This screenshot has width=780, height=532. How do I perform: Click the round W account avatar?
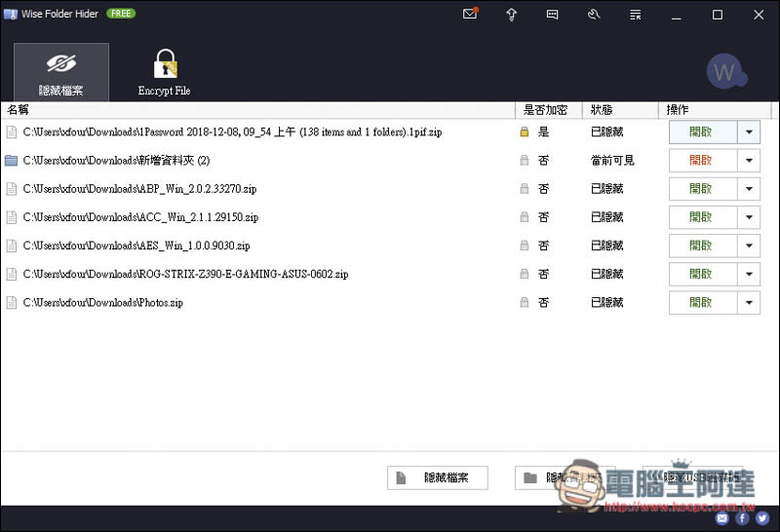[x=725, y=72]
